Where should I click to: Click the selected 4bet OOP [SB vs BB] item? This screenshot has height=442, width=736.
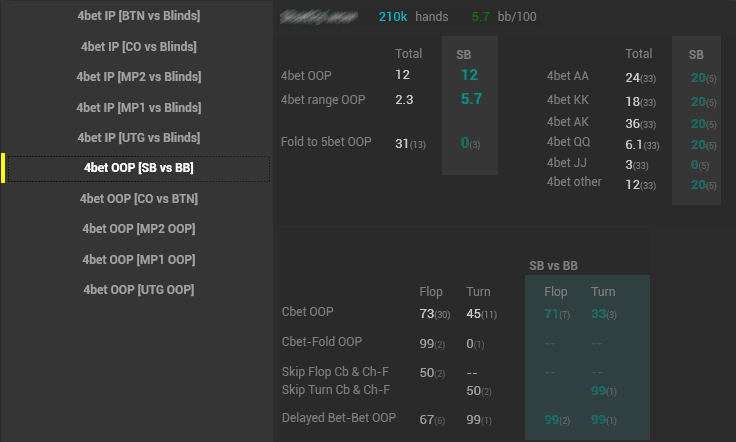[x=138, y=168]
